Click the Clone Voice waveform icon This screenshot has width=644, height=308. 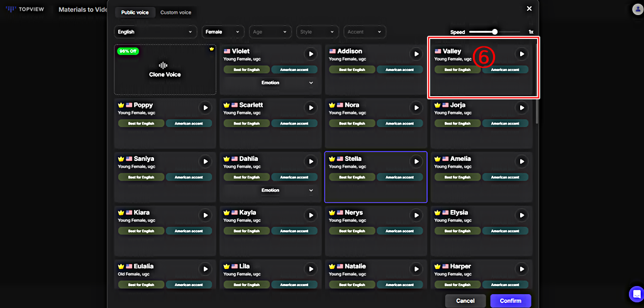[x=163, y=65]
